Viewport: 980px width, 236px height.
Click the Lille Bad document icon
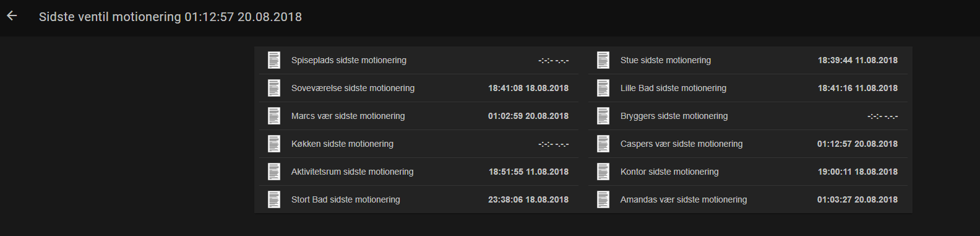tap(603, 88)
